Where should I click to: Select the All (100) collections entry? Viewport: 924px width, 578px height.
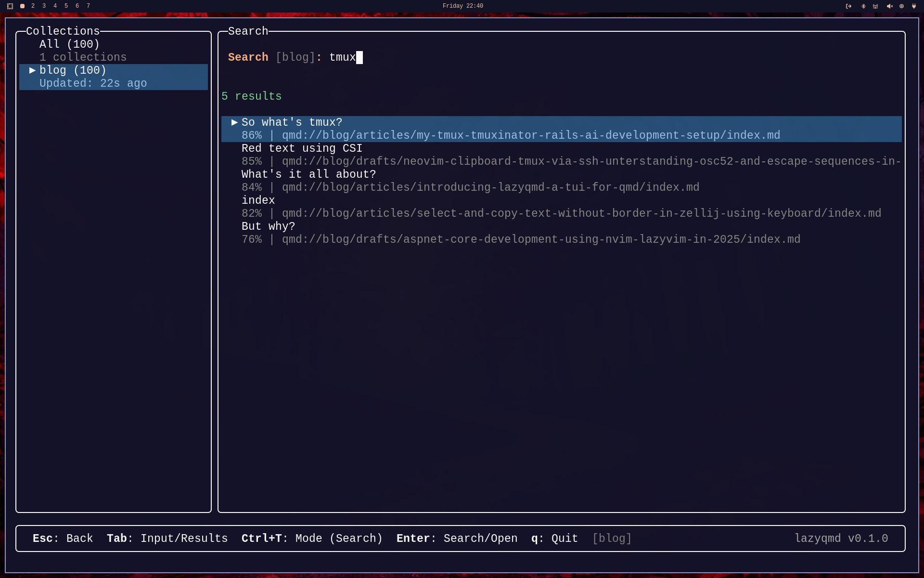[69, 44]
